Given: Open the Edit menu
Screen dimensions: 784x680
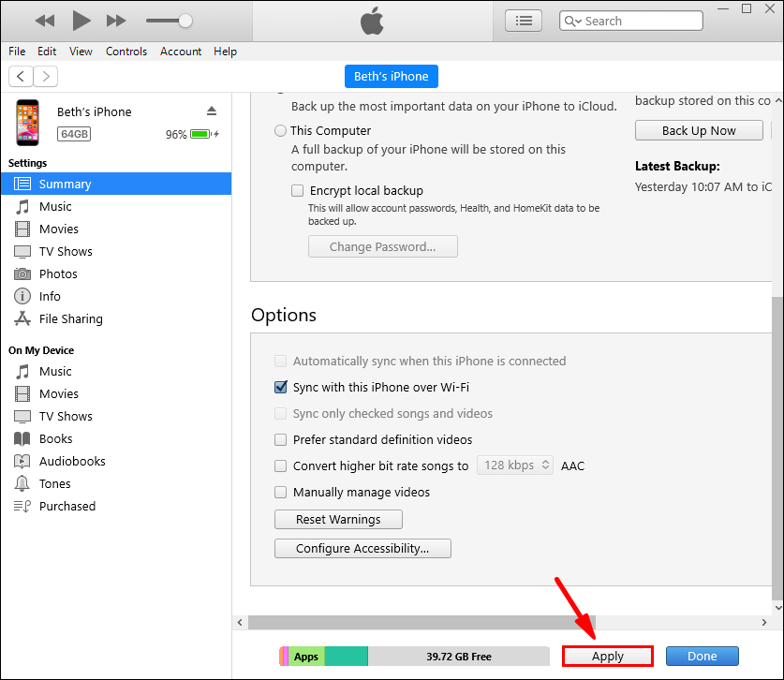Looking at the screenshot, I should 47,52.
